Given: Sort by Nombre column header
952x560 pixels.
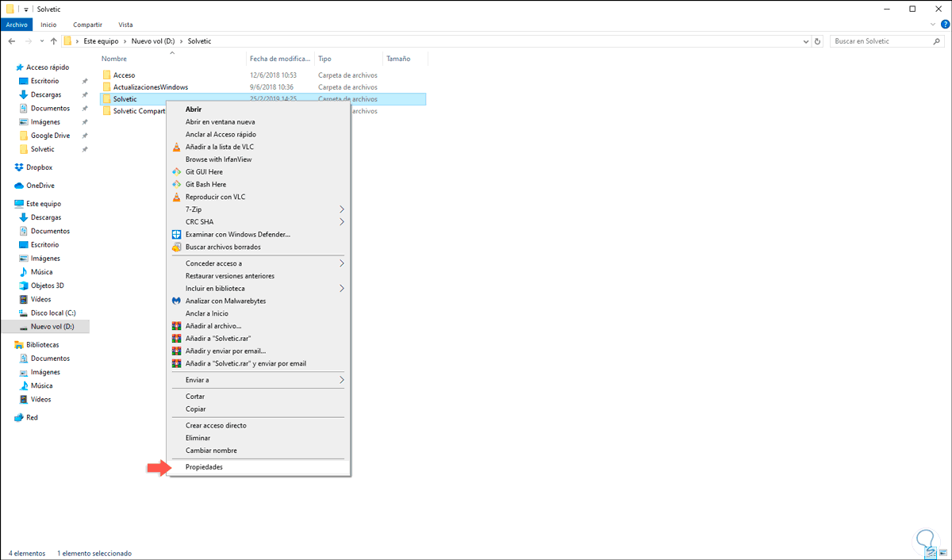Looking at the screenshot, I should click(114, 59).
